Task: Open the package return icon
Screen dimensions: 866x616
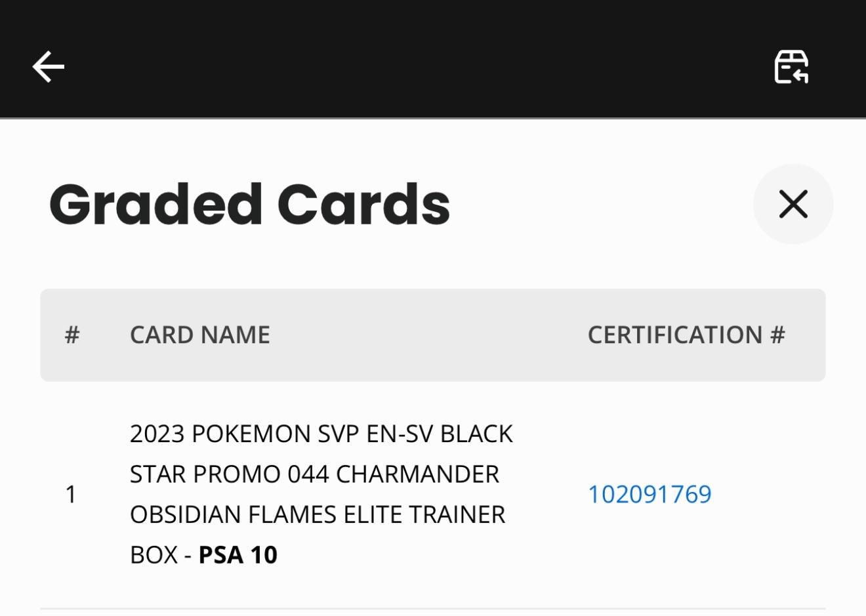Action: point(791,67)
